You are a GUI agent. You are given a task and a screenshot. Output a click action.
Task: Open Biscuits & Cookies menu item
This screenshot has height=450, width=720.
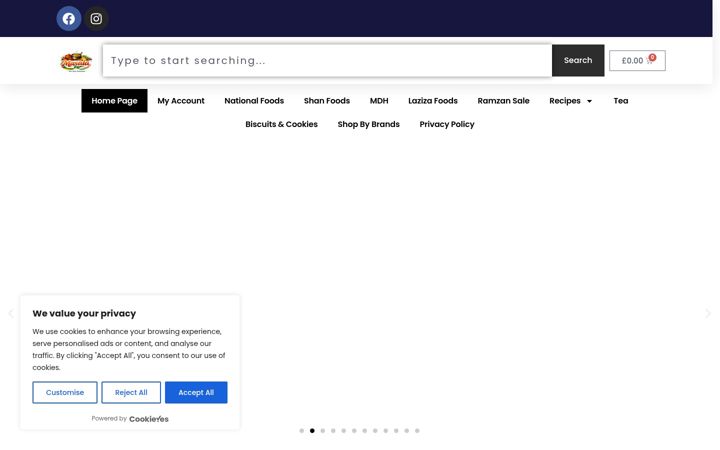click(x=281, y=124)
